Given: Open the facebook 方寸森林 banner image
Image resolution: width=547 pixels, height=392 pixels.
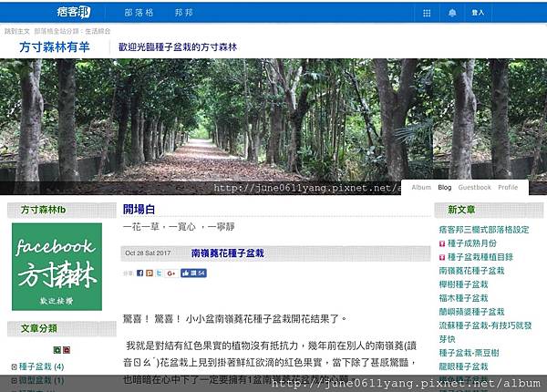Looking at the screenshot, I should click(57, 267).
